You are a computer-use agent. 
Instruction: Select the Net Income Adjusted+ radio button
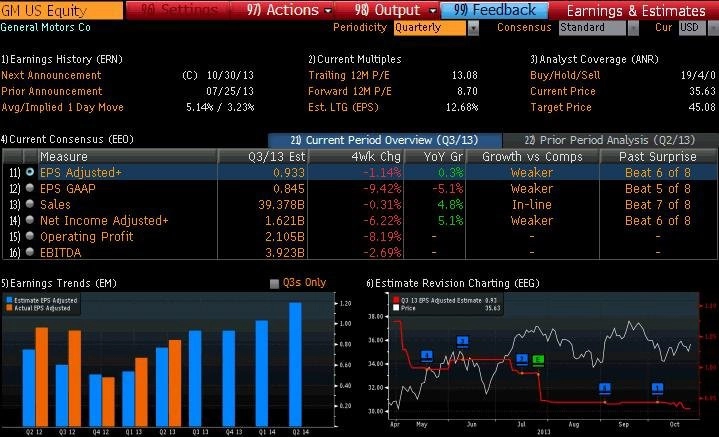click(30, 220)
